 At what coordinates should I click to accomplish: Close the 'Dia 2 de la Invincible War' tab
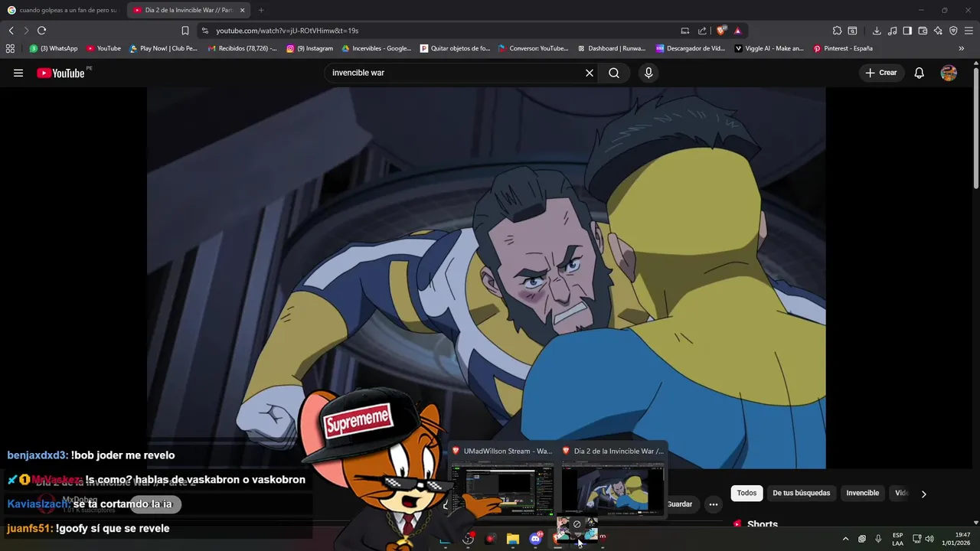[242, 10]
